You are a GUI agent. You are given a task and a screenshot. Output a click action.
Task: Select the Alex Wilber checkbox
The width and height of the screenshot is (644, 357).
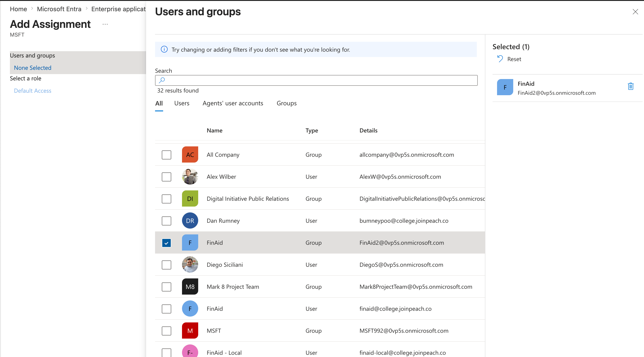click(x=167, y=177)
